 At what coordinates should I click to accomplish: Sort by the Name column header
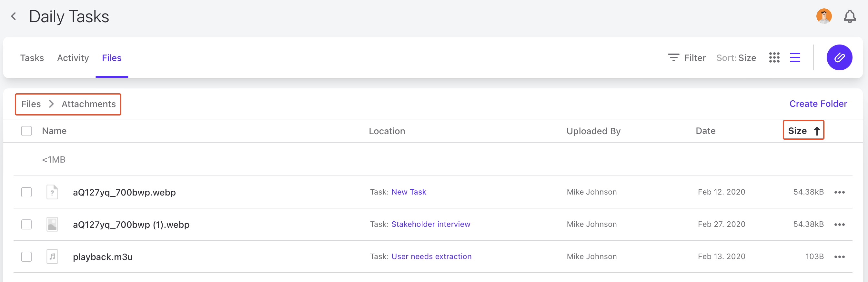(x=54, y=131)
